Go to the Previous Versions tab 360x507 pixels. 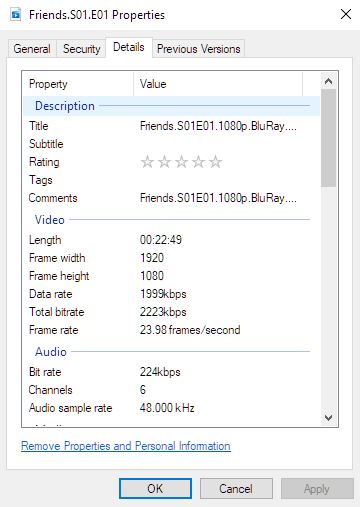198,49
